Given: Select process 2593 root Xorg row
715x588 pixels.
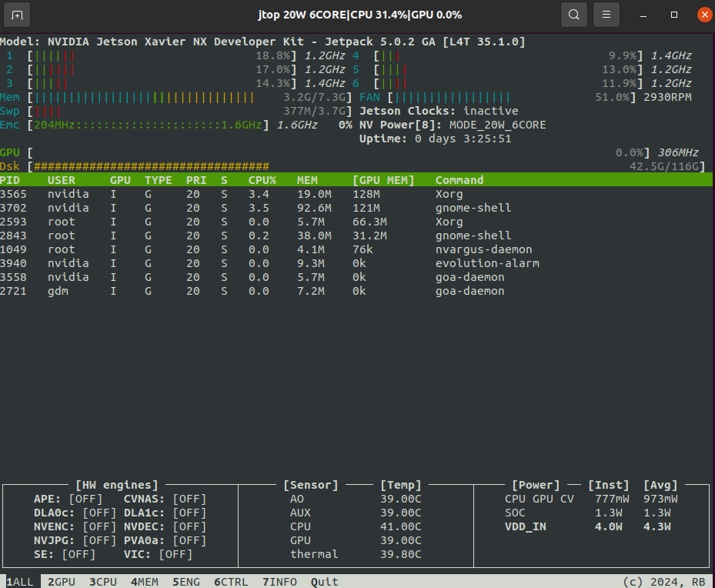Looking at the screenshot, I should [x=356, y=222].
